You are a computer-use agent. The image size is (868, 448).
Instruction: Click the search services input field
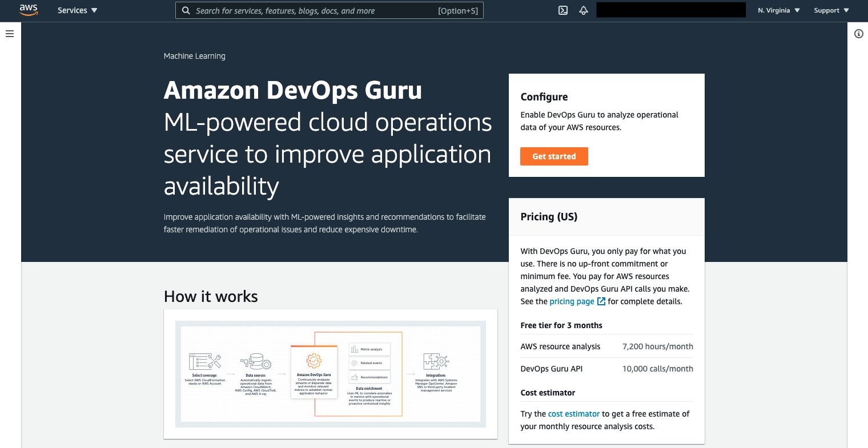tap(329, 10)
